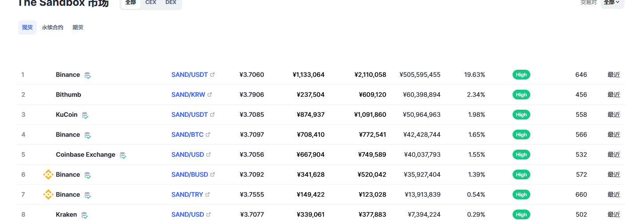The height and width of the screenshot is (222, 644).
Task: Switch to the 期货 tab
Action: [x=78, y=28]
